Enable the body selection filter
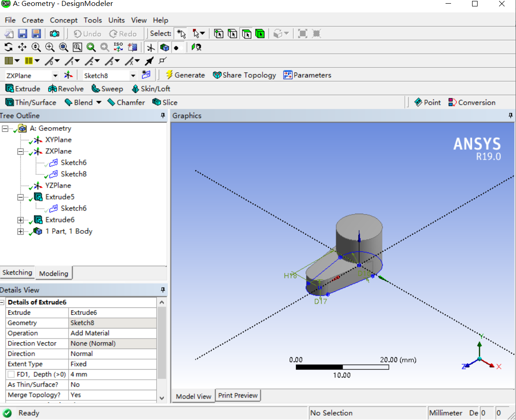The image size is (516, 420). (260, 33)
